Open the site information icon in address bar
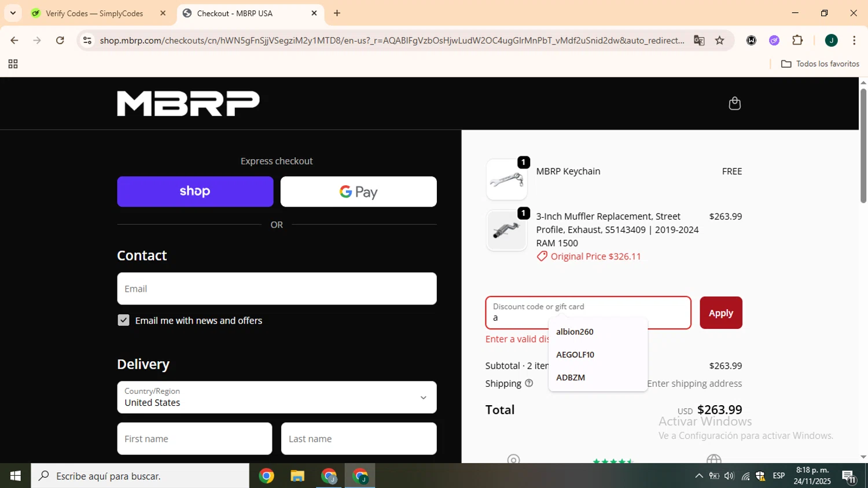This screenshot has height=488, width=868. (87, 41)
